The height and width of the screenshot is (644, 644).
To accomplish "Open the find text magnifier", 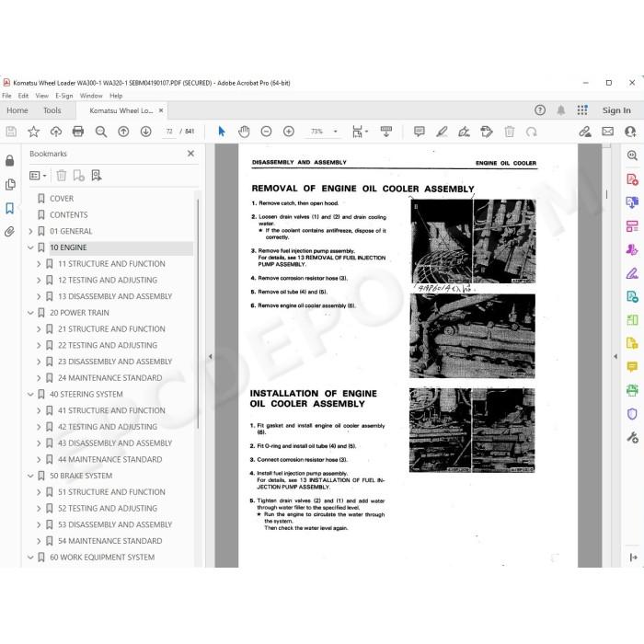I will (101, 132).
